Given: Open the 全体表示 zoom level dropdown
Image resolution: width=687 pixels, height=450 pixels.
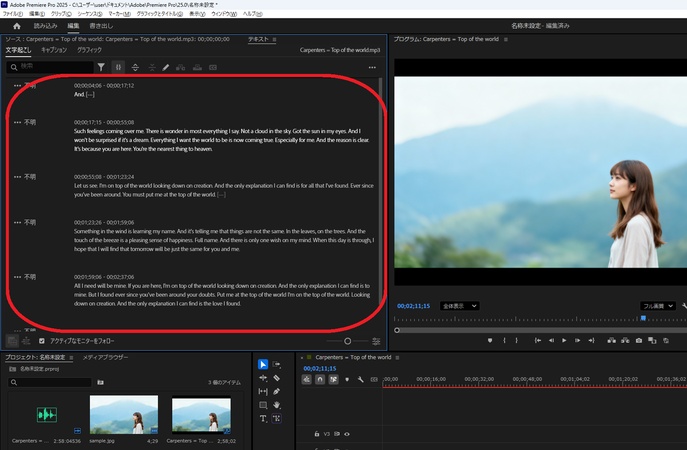Looking at the screenshot, I should point(460,306).
